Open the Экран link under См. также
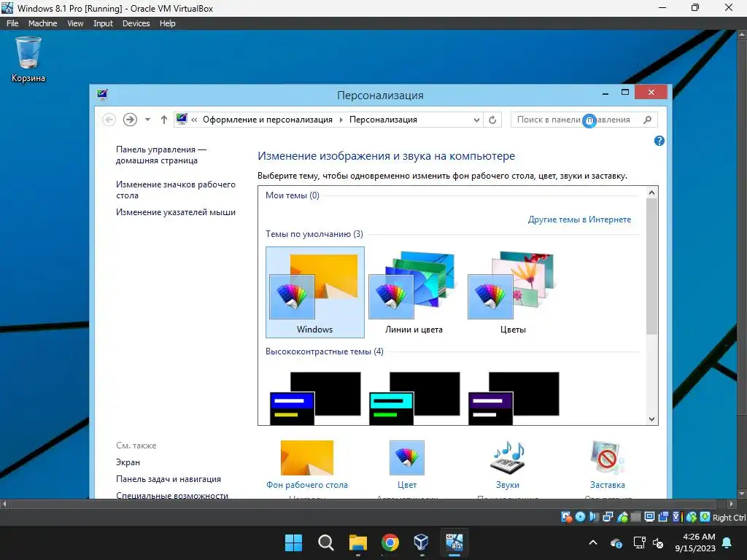 128,462
